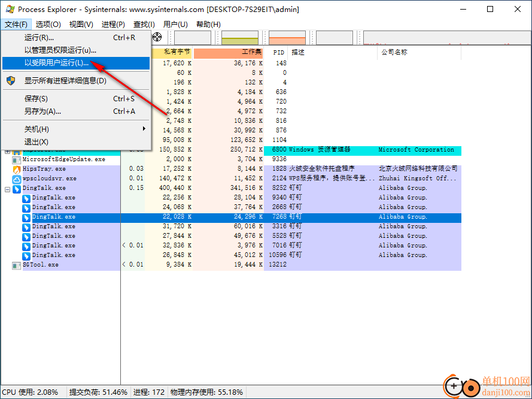Click the crosshair find-window target icon
Screen dimensions: 532x399
[157, 37]
